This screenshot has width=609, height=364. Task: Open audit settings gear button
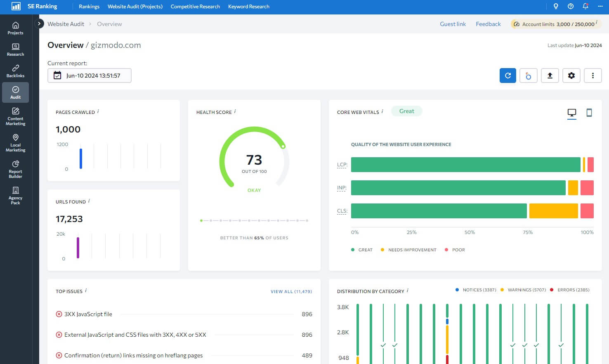(571, 76)
